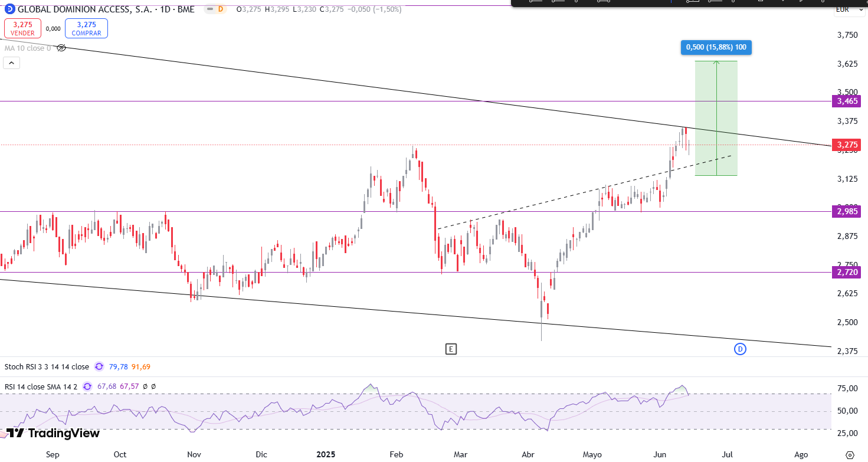Screen dimensions: 868x462
Task: Click the red VENDER 3,275 button
Action: pyautogui.click(x=22, y=28)
